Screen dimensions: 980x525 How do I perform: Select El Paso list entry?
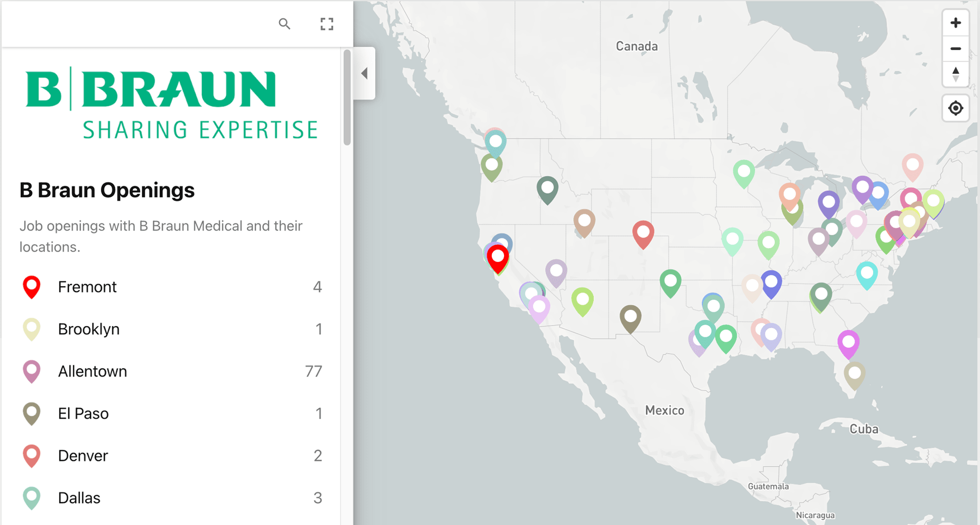83,414
